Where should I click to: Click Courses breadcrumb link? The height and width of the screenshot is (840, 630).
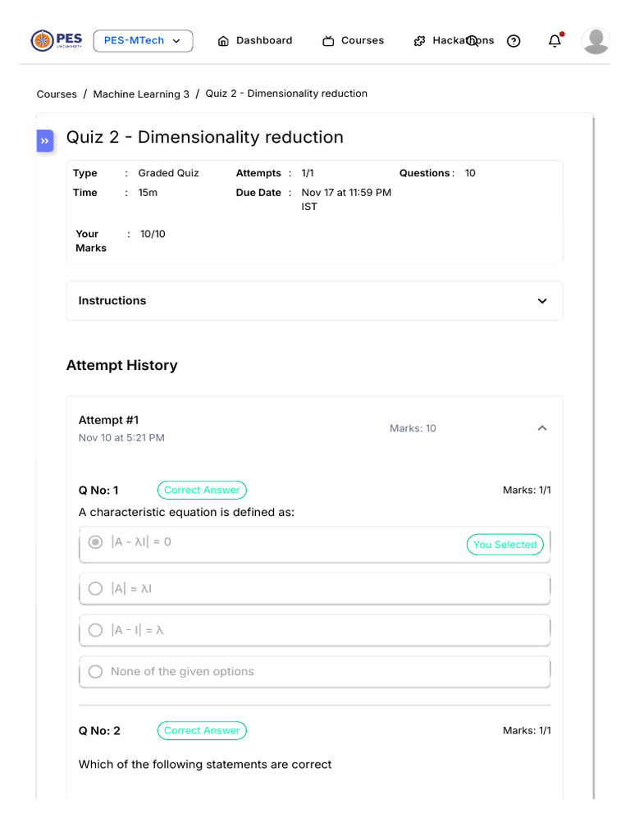(x=57, y=94)
